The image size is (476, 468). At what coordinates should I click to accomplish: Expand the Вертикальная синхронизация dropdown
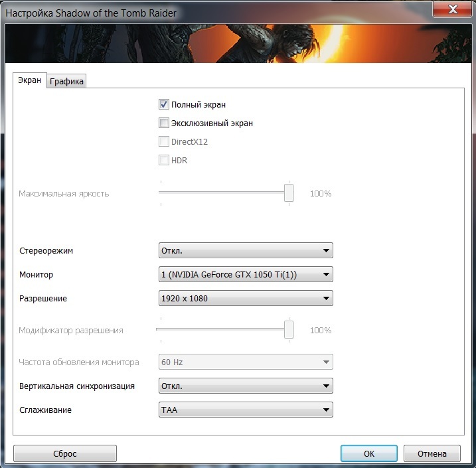tap(245, 386)
